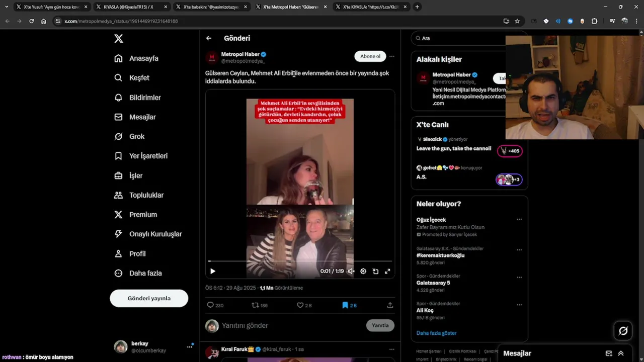
Task: Open video settings gear
Action: click(363, 271)
